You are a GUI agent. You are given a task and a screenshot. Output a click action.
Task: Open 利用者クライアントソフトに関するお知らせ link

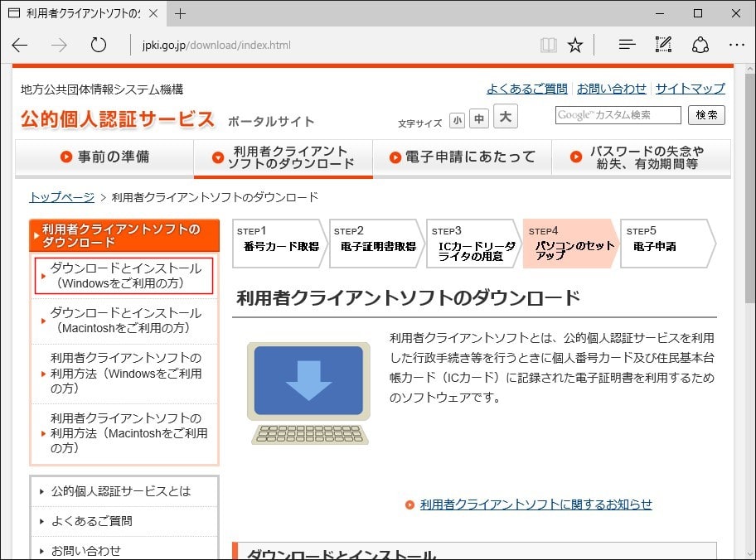(535, 504)
